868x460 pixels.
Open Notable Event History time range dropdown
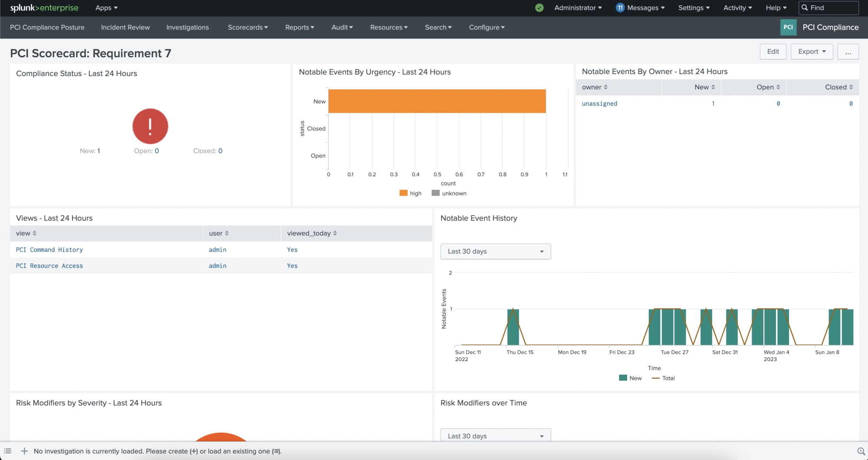[496, 251]
